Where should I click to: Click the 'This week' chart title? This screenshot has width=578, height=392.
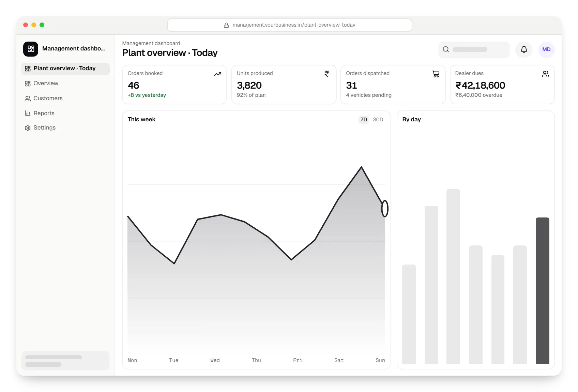pyautogui.click(x=141, y=120)
